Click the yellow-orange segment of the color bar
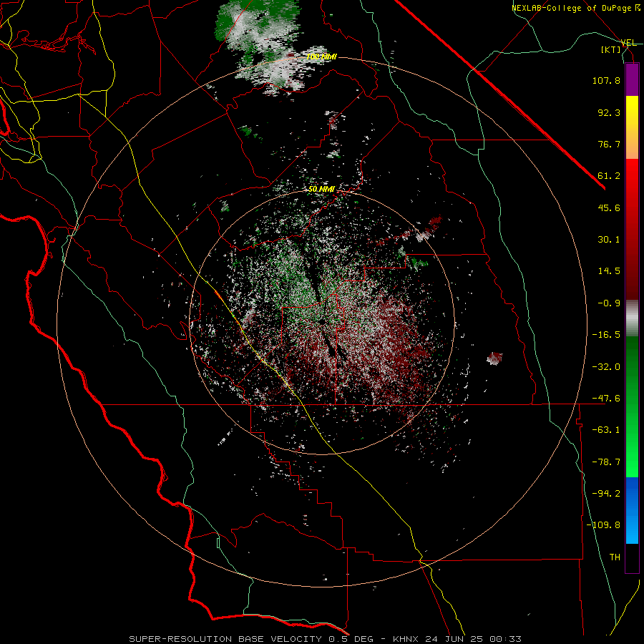Viewport: 644px width, 644px height. point(632,127)
